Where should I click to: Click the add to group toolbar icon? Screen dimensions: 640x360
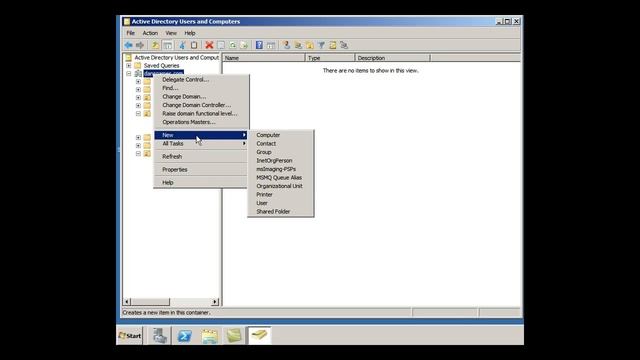tap(344, 45)
